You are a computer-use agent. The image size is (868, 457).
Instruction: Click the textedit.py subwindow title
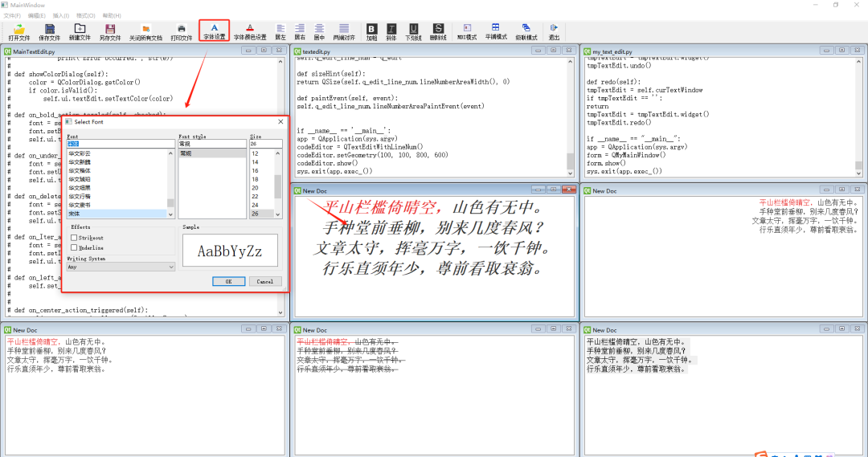[316, 51]
